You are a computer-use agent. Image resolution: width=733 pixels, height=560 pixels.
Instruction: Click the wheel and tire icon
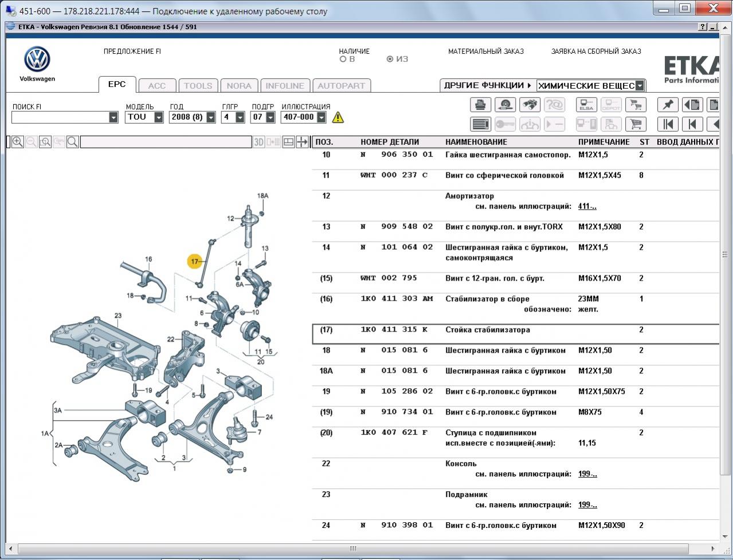click(x=505, y=105)
